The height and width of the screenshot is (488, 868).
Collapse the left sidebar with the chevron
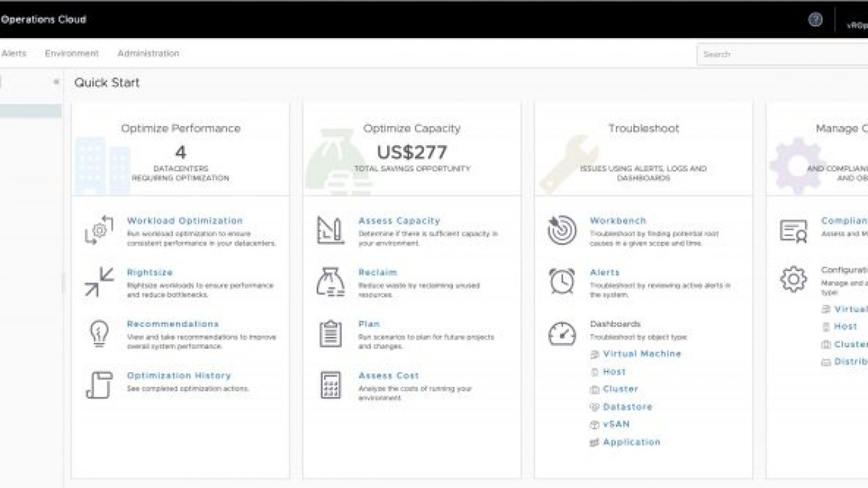[x=56, y=82]
